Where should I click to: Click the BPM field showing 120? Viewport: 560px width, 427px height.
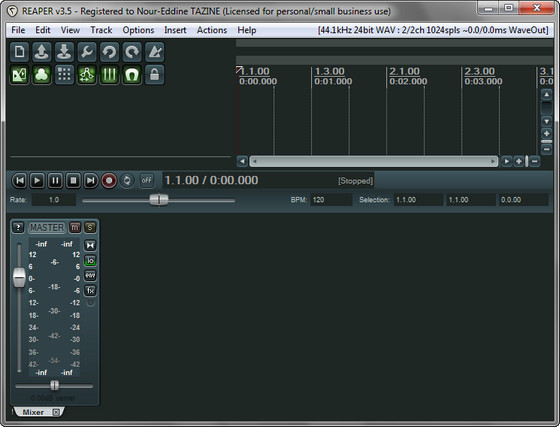point(331,200)
